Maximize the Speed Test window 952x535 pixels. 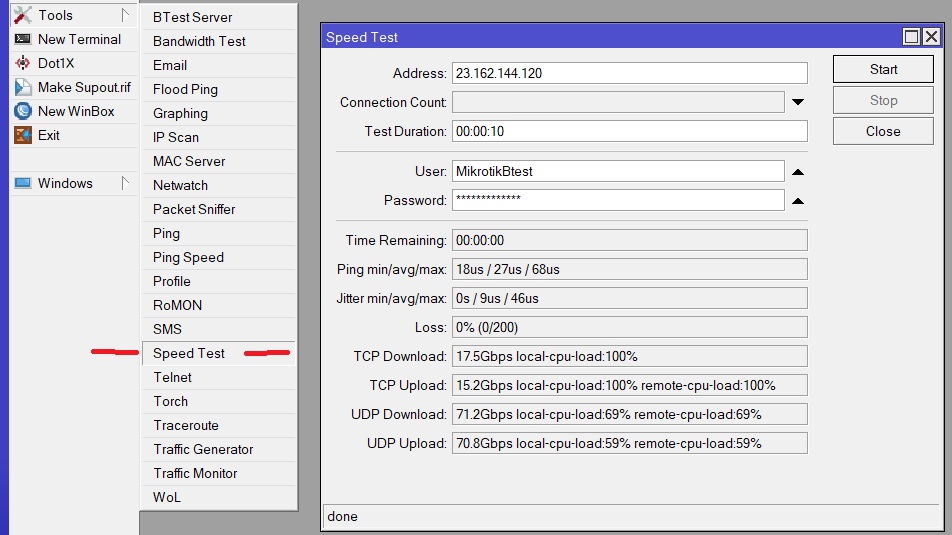(911, 37)
